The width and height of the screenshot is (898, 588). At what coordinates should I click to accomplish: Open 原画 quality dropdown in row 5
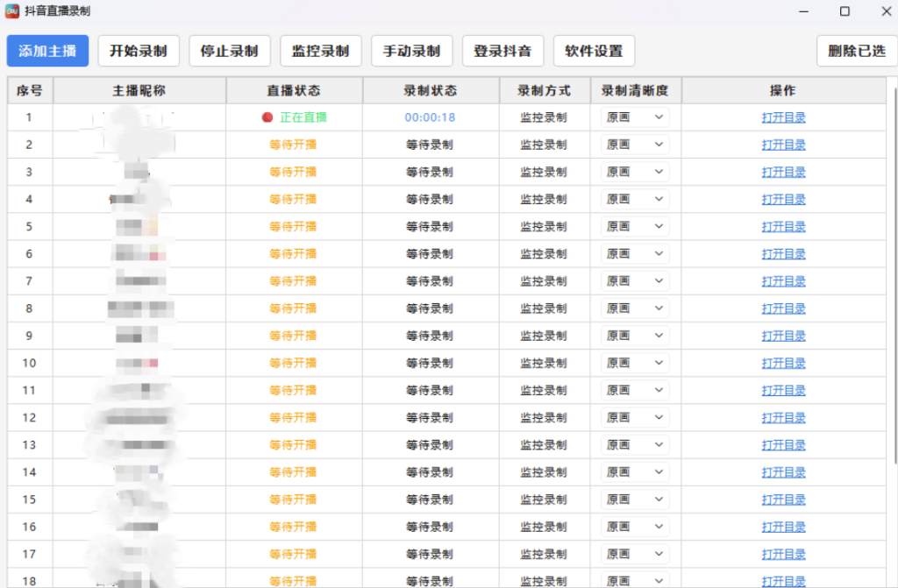tap(635, 227)
